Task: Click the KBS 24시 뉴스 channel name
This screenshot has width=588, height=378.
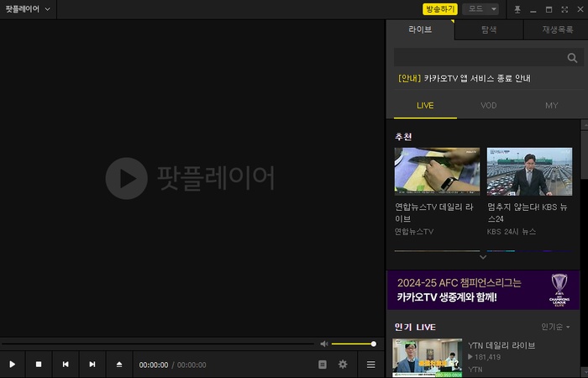Action: [x=512, y=232]
